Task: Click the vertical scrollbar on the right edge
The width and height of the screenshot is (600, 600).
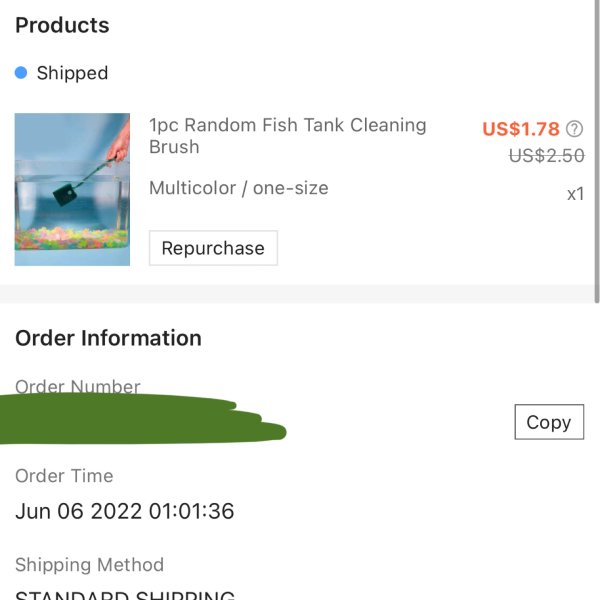Action: [x=597, y=151]
